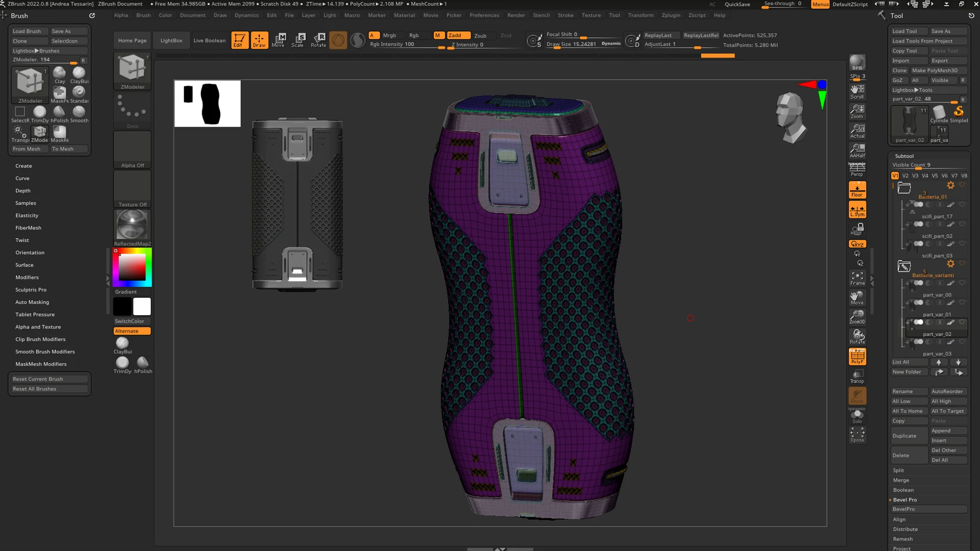The width and height of the screenshot is (980, 551).
Task: Open the Material menu
Action: [x=404, y=15]
